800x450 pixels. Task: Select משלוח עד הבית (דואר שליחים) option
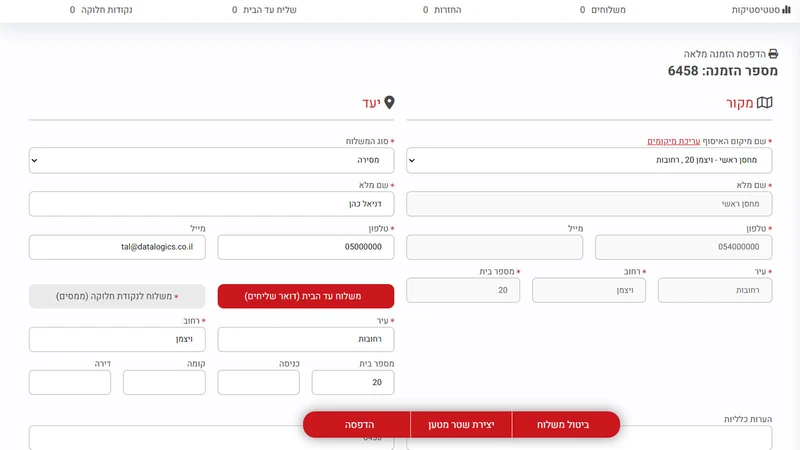[x=306, y=296]
